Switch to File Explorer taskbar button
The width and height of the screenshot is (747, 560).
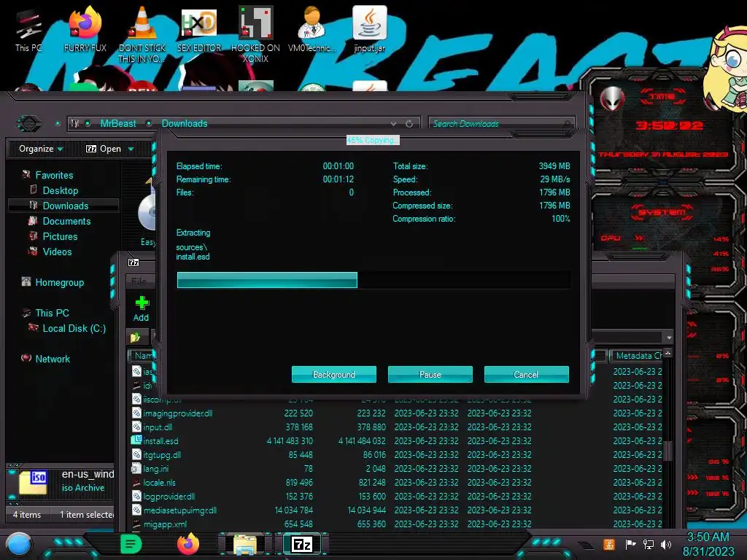(x=245, y=544)
